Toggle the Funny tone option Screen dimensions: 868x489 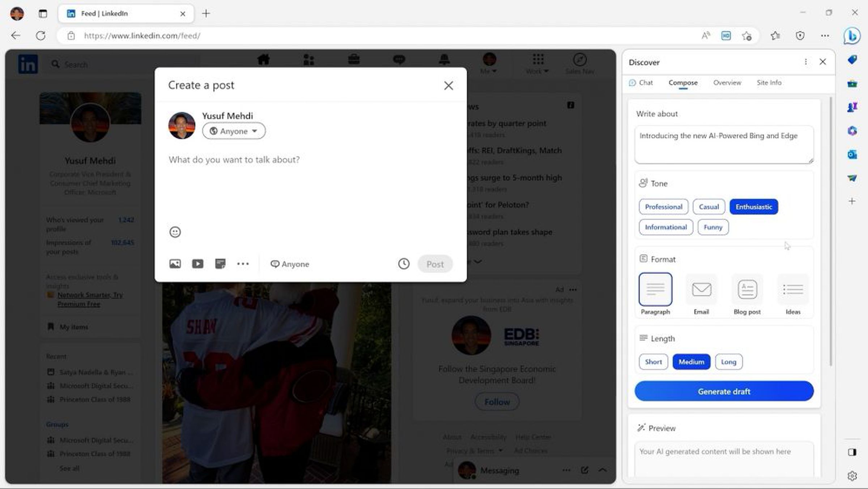(x=713, y=227)
